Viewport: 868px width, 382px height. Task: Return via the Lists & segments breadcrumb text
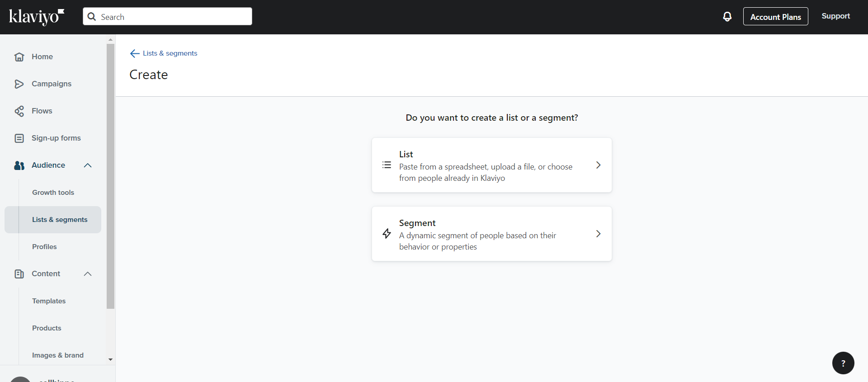point(170,53)
